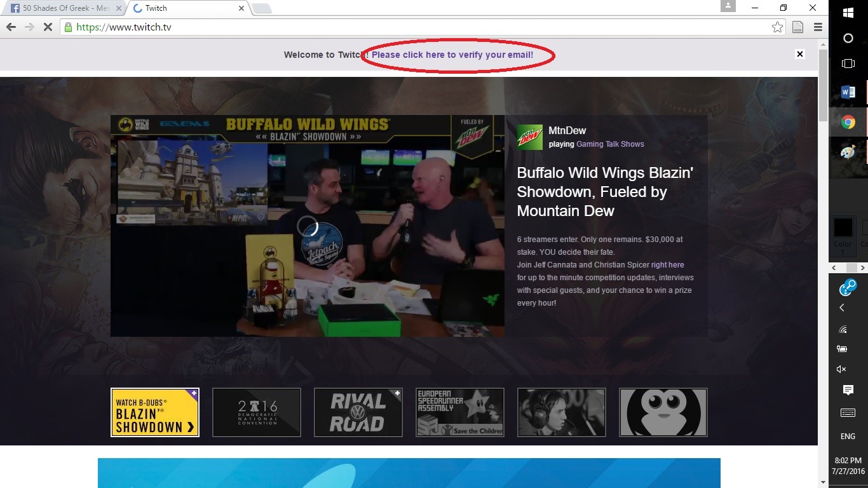Open Windows Task View

(x=848, y=64)
